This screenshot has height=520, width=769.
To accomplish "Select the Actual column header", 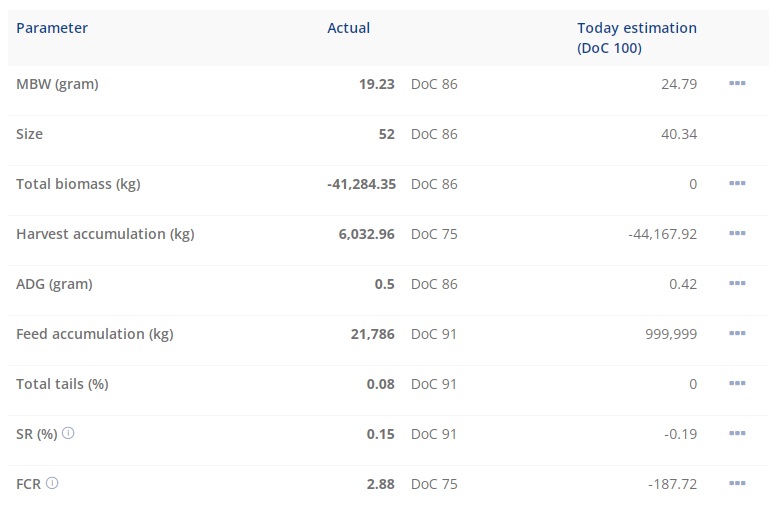I will 348,28.
